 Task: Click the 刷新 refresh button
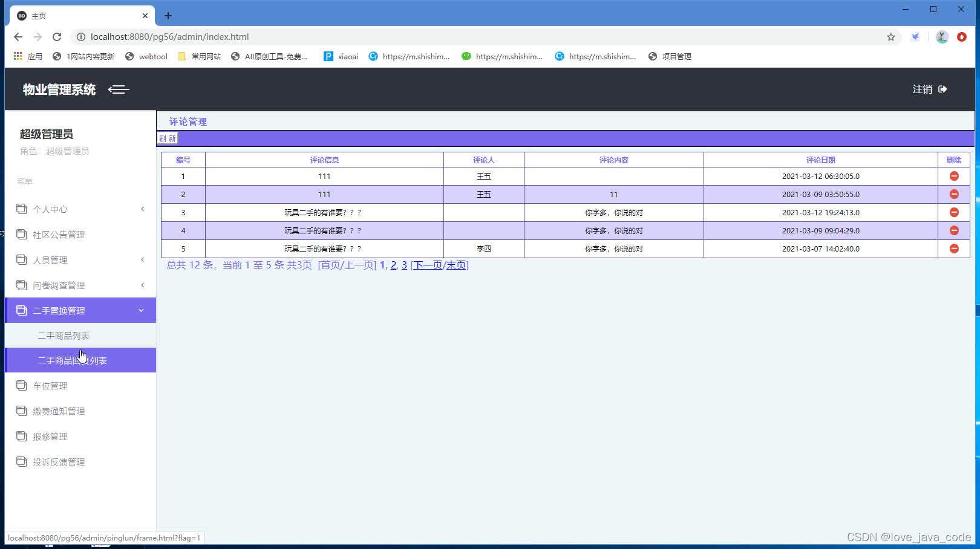[168, 138]
